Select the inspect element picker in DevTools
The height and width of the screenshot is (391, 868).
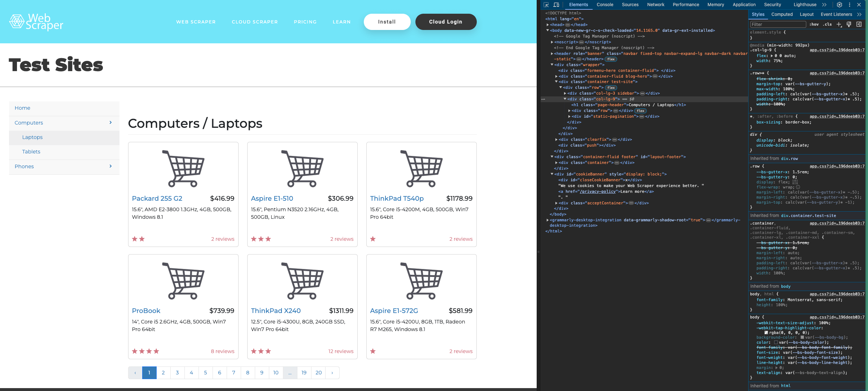tap(546, 5)
